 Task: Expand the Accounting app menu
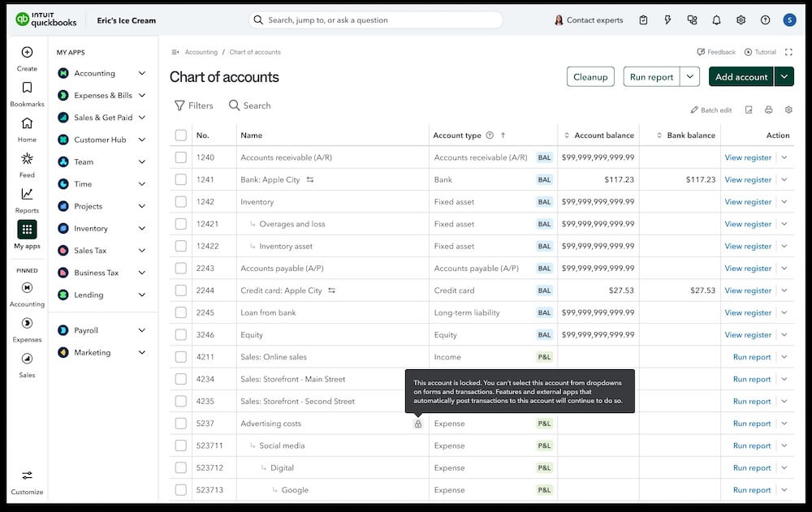click(142, 74)
